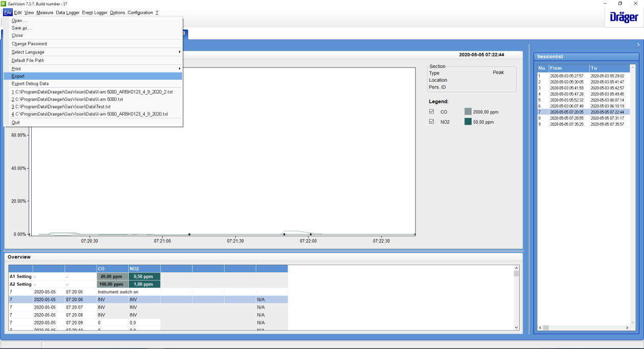644x349 pixels.
Task: Open the Data Logger menu
Action: tap(68, 13)
